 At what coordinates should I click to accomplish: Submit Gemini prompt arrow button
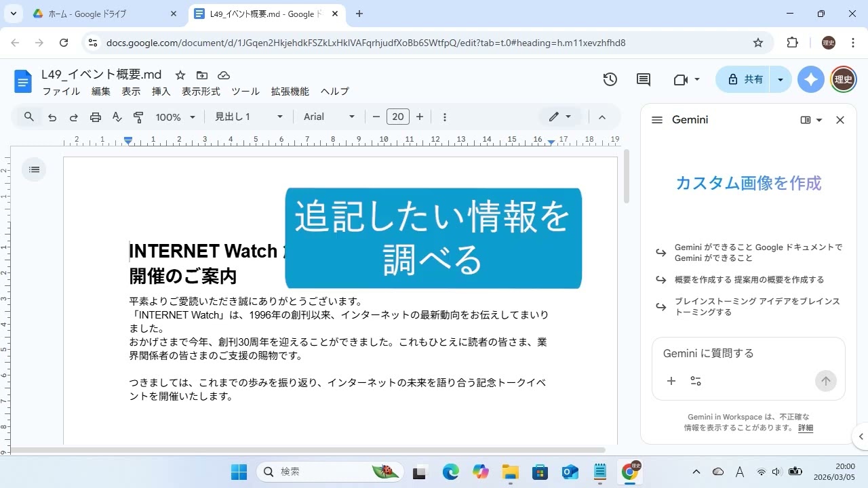[826, 381]
